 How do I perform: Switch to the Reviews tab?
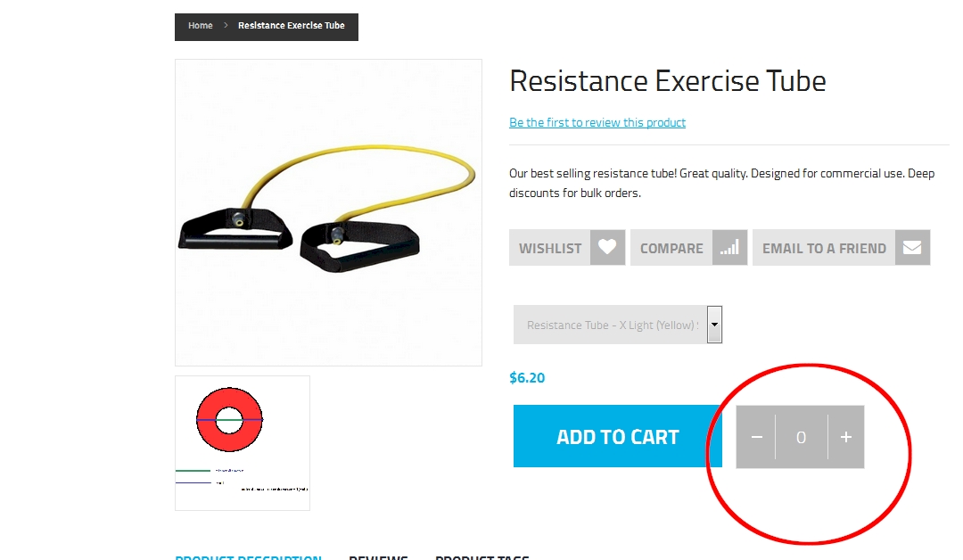pyautogui.click(x=378, y=556)
